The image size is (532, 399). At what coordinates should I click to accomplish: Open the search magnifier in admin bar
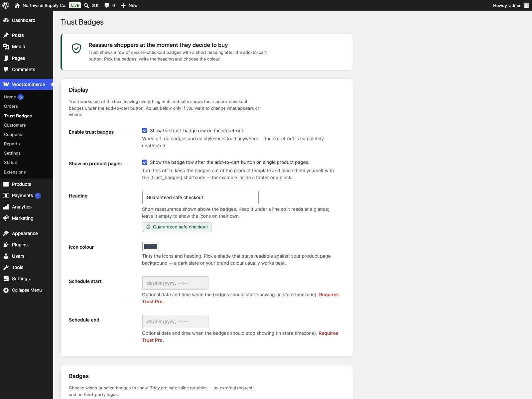pyautogui.click(x=86, y=5)
